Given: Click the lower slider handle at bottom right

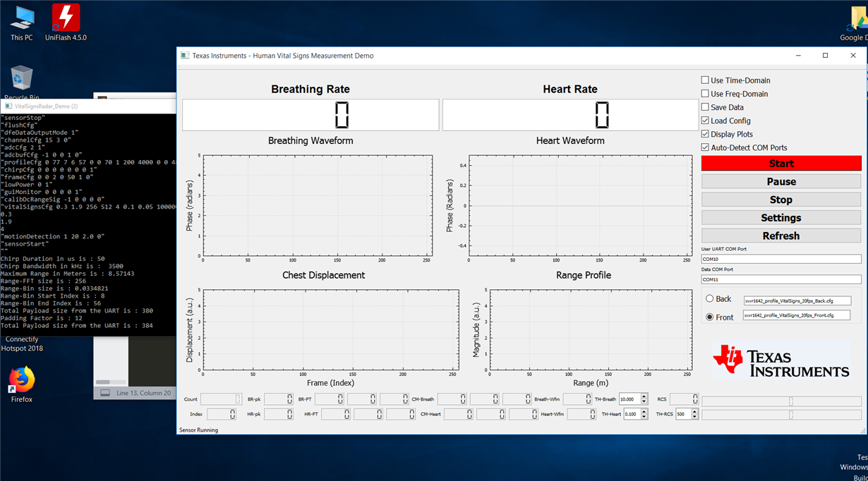Looking at the screenshot, I should point(791,415).
